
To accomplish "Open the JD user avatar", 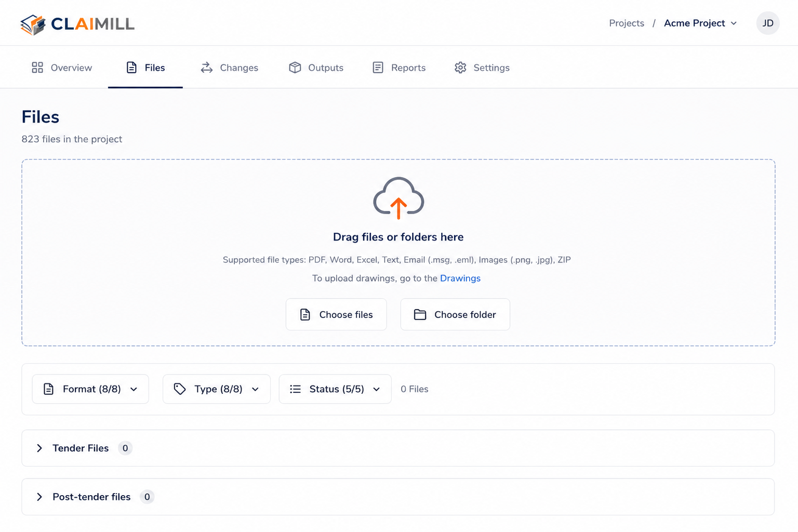I will coord(768,23).
